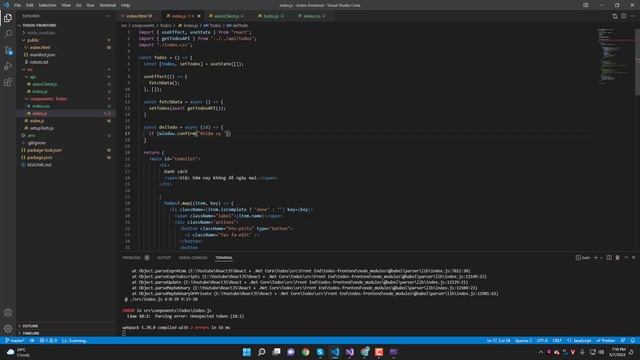Switch to the index.css editor tab
This screenshot has height=360, width=640.
point(312,16)
